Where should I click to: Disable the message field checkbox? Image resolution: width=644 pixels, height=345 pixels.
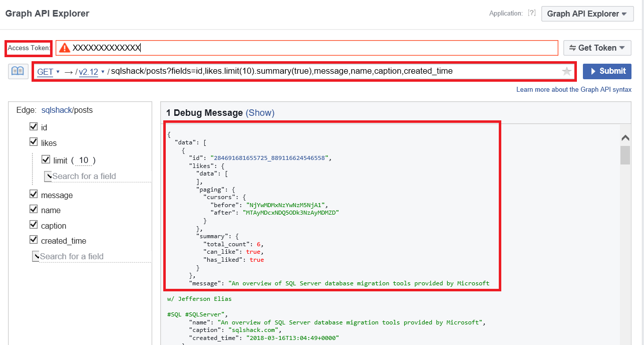click(34, 195)
